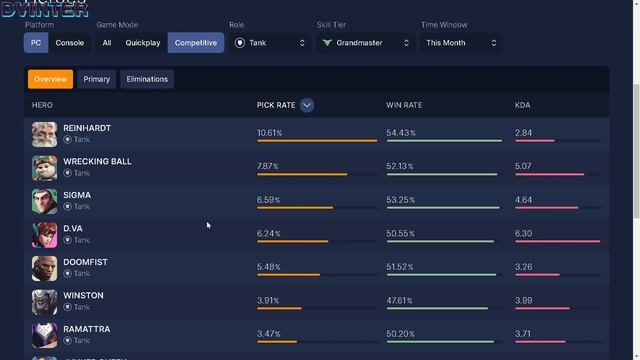Click the tank shield icon under Sigma

pos(67,207)
